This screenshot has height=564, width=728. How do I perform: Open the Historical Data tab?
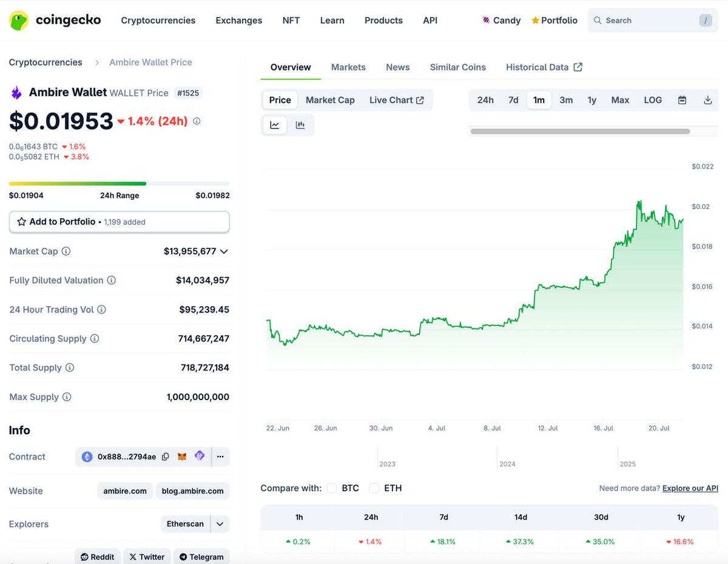click(544, 67)
